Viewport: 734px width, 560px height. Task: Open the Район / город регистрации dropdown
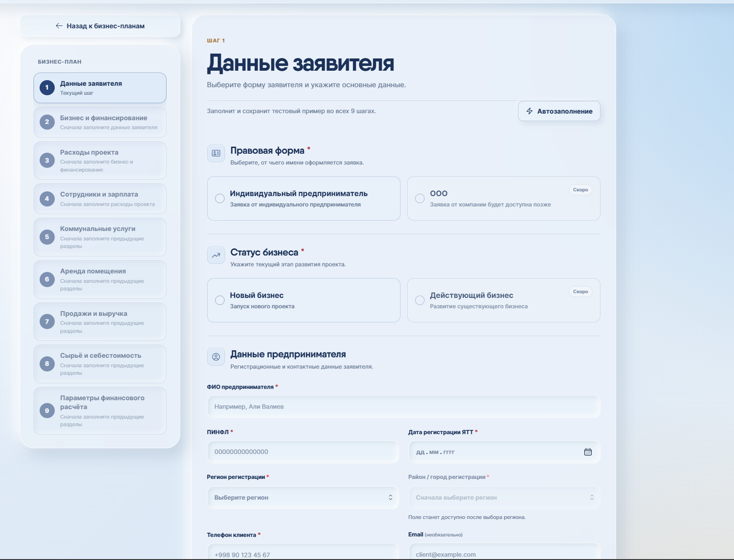click(504, 498)
